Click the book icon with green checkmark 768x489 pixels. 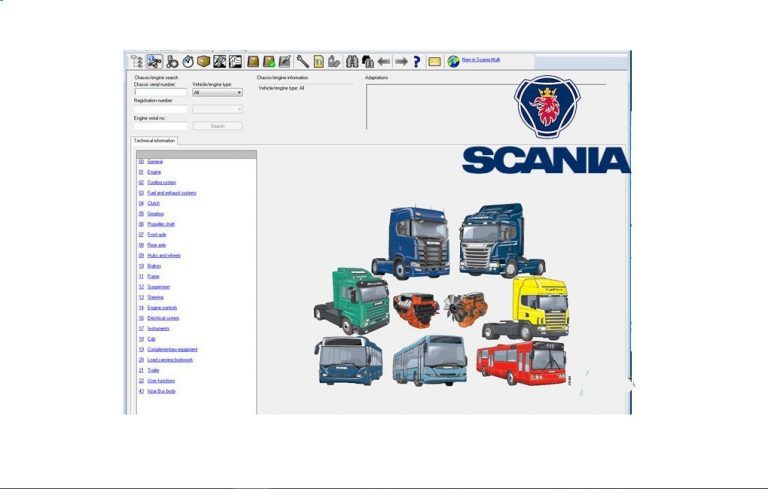pos(269,62)
